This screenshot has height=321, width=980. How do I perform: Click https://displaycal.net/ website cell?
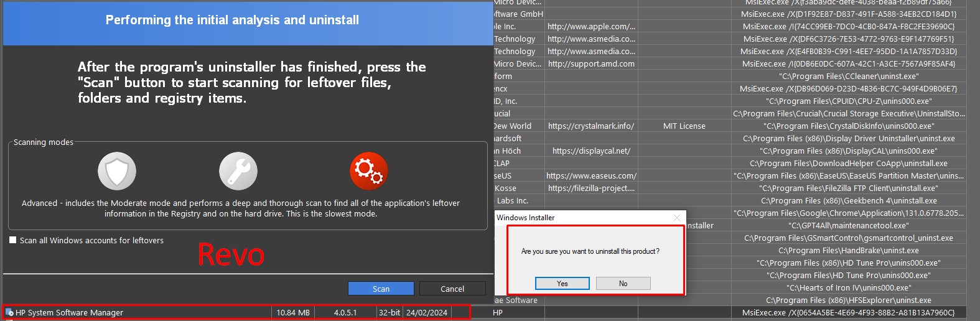pos(591,151)
